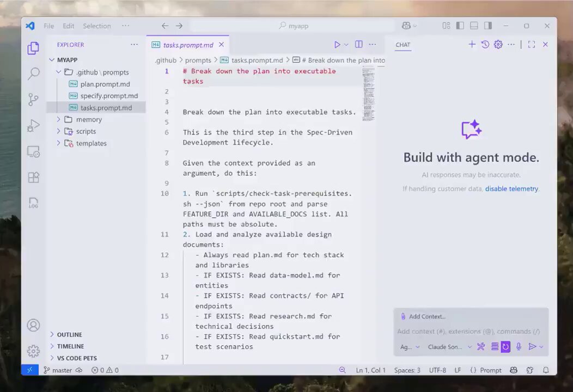Viewport: 573px width, 392px height.
Task: Go forward with the right arrow
Action: (x=179, y=26)
